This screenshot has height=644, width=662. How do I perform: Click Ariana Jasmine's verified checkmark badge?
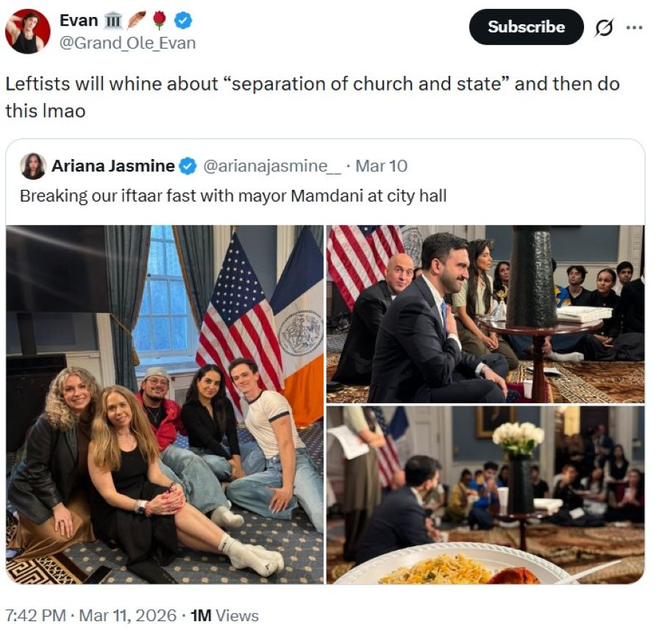(188, 166)
